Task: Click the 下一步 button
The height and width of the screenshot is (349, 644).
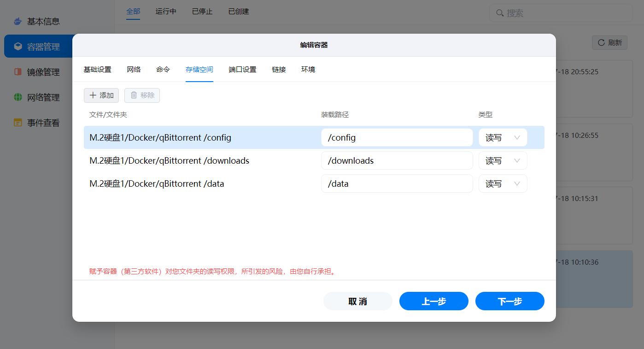Action: [x=509, y=301]
